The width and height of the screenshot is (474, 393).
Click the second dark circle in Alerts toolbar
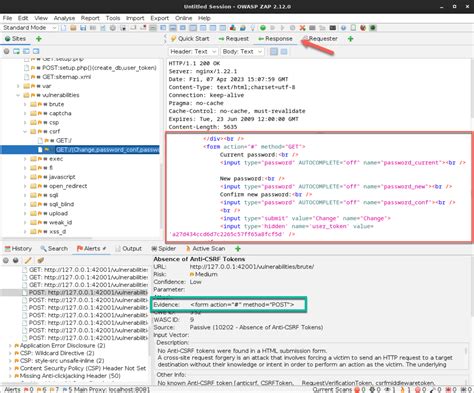[16, 260]
